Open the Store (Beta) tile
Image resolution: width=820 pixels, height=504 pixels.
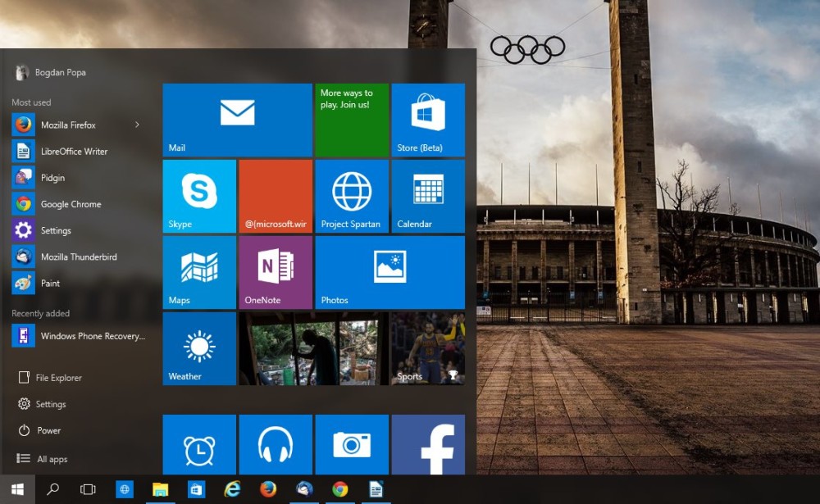pos(428,120)
